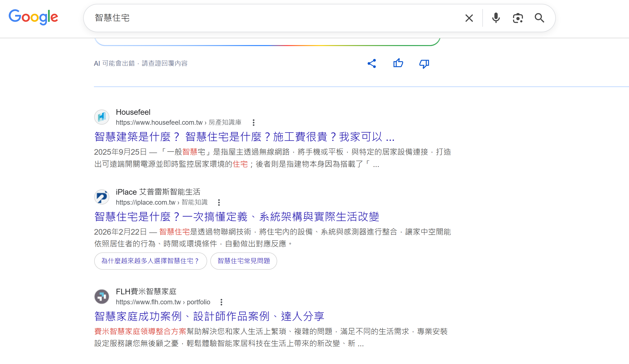Open iPlace result three-dot menu
629x364 pixels.
point(219,202)
